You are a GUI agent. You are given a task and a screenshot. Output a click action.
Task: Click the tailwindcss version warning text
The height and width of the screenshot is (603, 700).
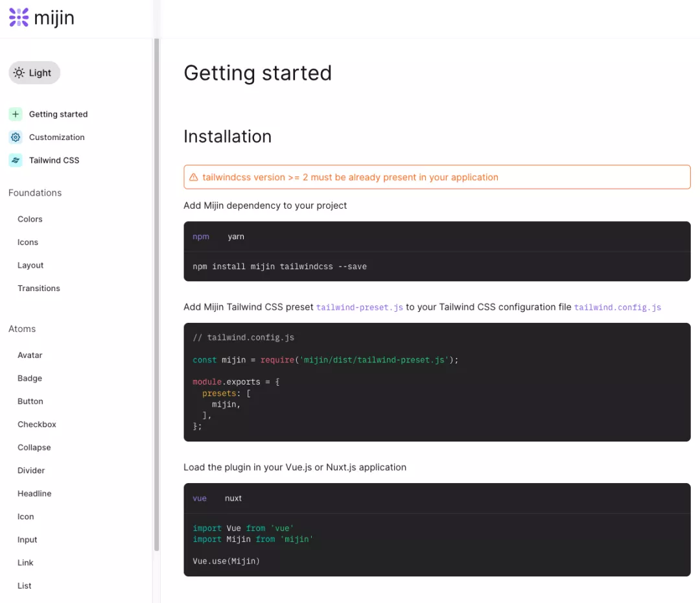click(350, 177)
